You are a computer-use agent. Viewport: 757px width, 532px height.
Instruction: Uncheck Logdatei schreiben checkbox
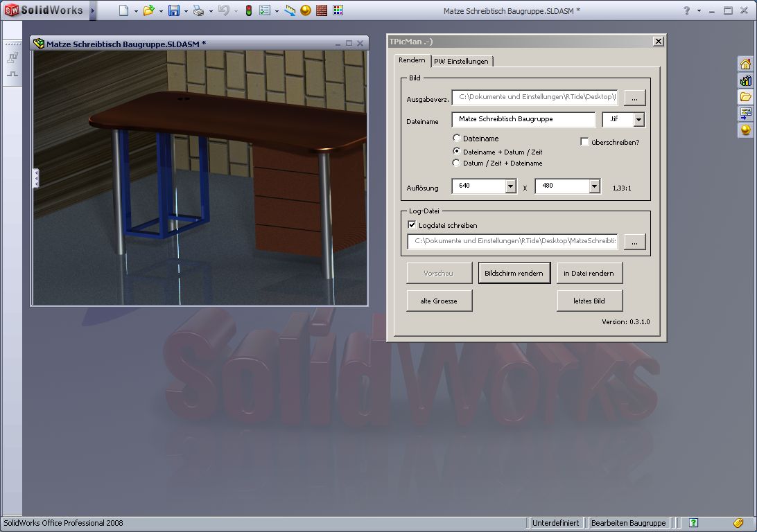point(412,225)
